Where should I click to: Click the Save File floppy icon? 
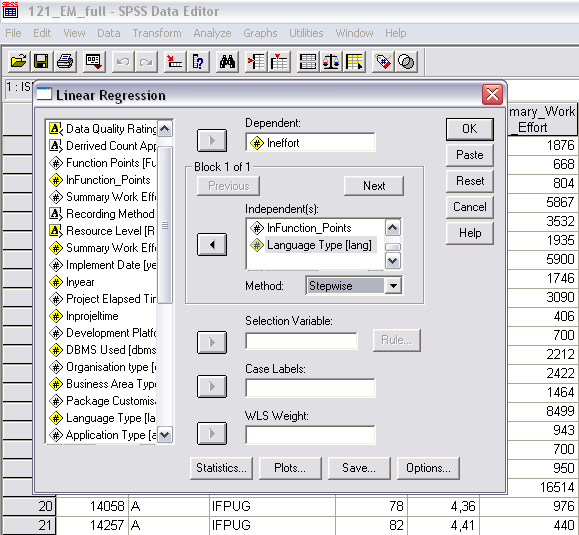41,61
